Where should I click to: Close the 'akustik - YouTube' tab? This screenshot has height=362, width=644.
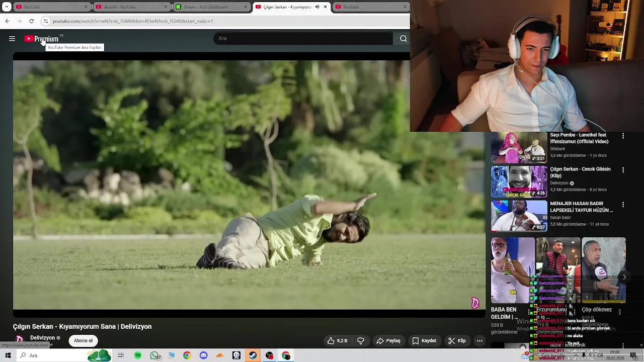tap(166, 7)
